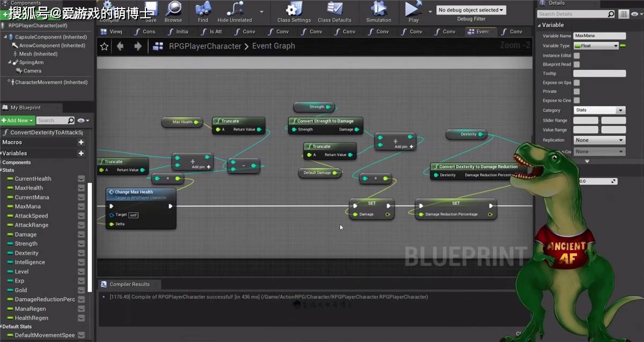644x342 pixels.
Task: Click the favorite star beside the graph breadcrumb
Action: click(105, 46)
